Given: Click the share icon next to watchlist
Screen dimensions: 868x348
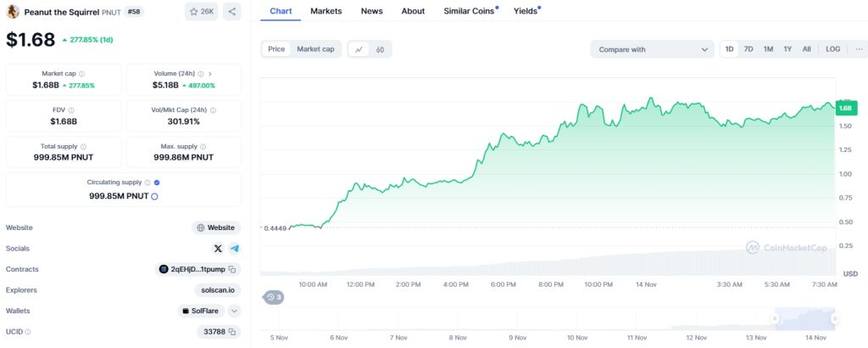Looking at the screenshot, I should [x=232, y=12].
